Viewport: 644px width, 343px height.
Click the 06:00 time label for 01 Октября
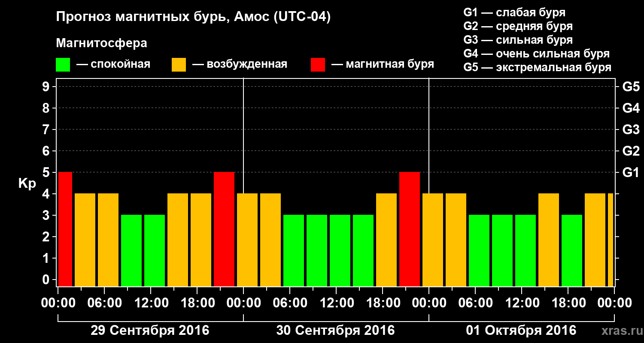coord(475,303)
